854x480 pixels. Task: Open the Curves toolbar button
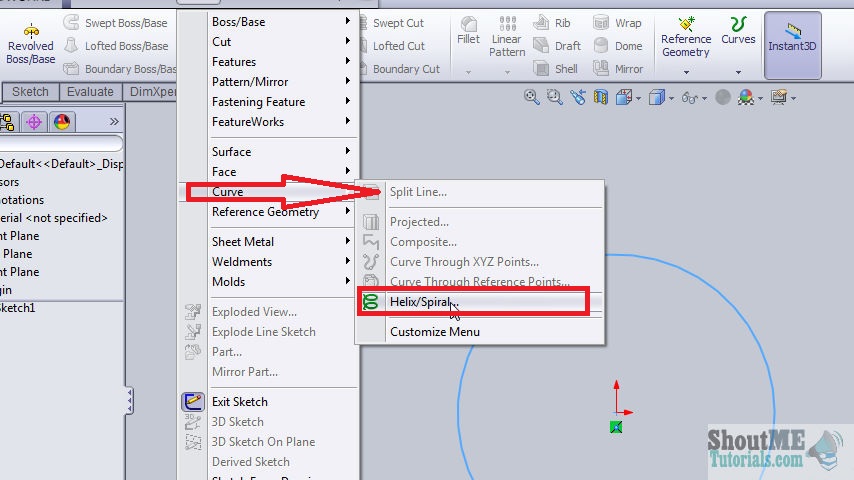coord(738,31)
